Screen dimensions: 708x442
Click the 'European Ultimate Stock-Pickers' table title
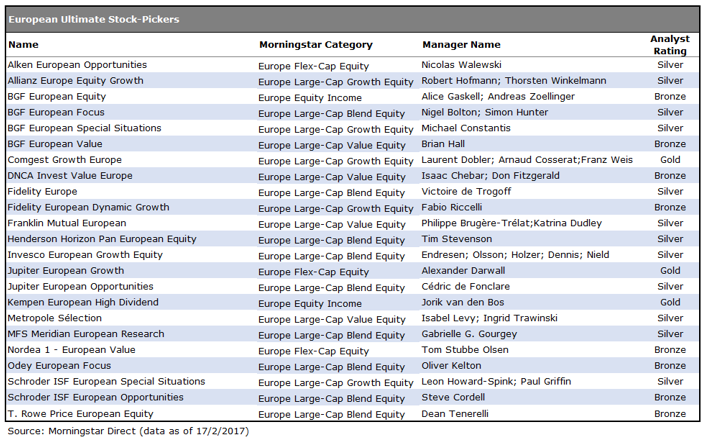pyautogui.click(x=94, y=19)
